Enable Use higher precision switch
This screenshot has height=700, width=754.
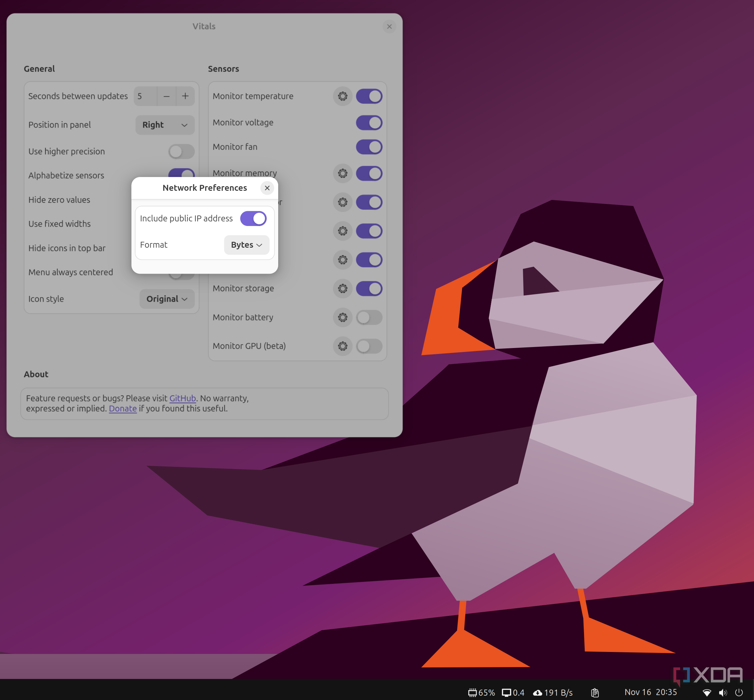click(x=182, y=152)
